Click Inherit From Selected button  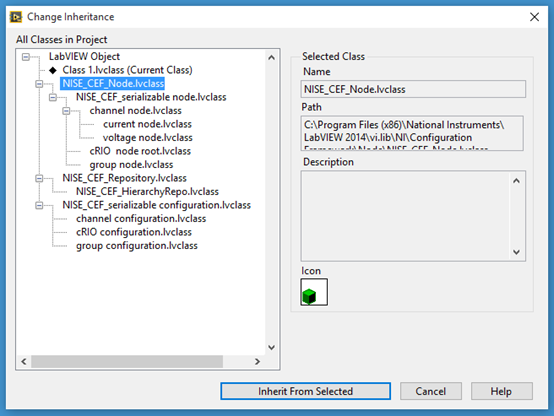pyautogui.click(x=306, y=391)
